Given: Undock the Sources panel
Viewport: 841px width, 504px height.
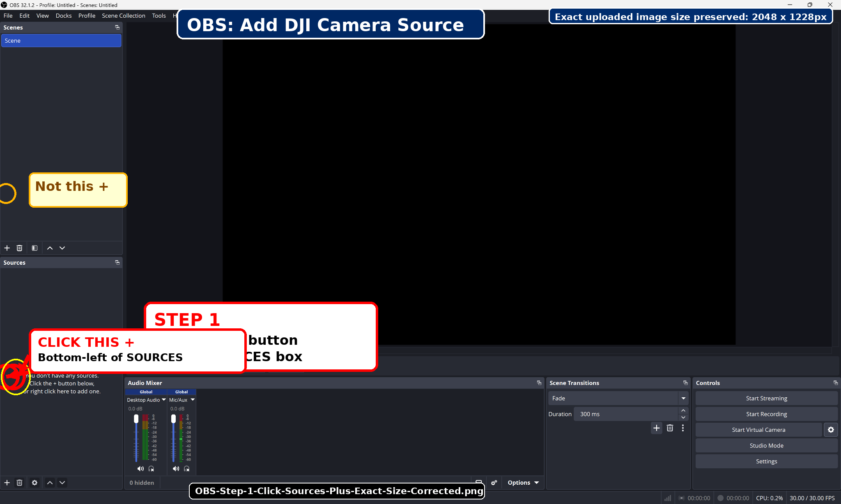Looking at the screenshot, I should [x=117, y=263].
